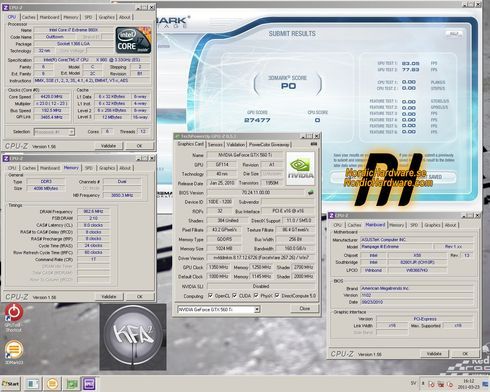Click the GPU-Z title bar icon
The width and height of the screenshot is (490, 392).
coord(178,136)
